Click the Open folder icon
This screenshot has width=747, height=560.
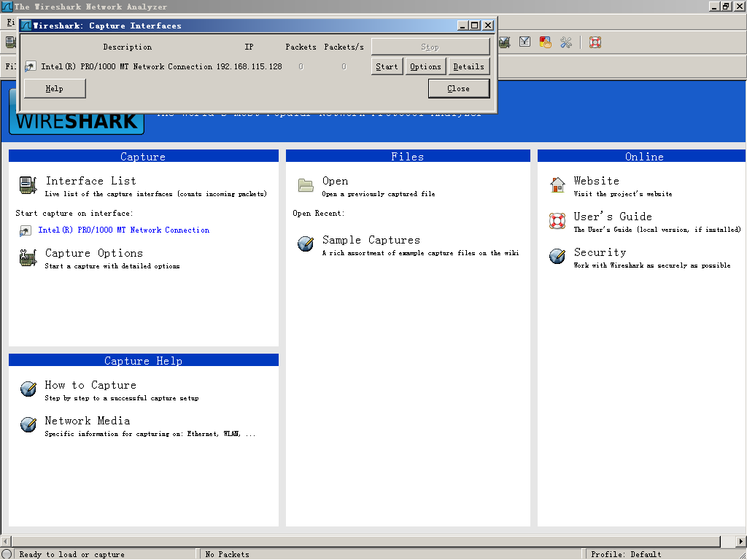[x=306, y=185]
